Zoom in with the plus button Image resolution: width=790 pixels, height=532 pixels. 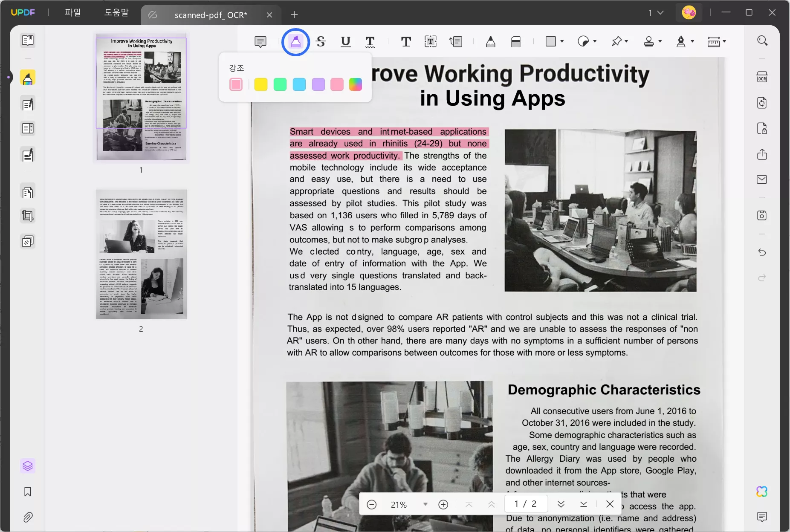(x=443, y=504)
